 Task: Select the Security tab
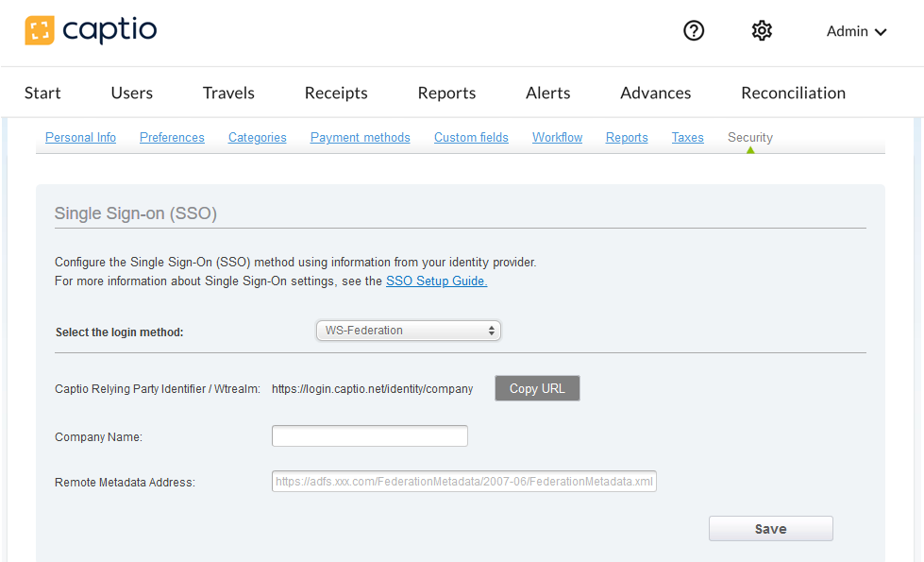click(x=749, y=137)
